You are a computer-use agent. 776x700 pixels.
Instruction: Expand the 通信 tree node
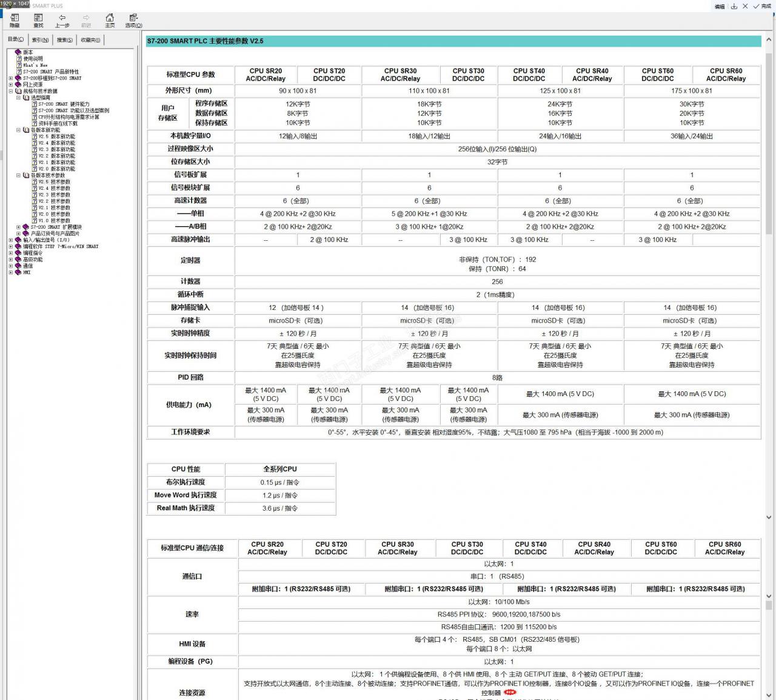(x=10, y=266)
